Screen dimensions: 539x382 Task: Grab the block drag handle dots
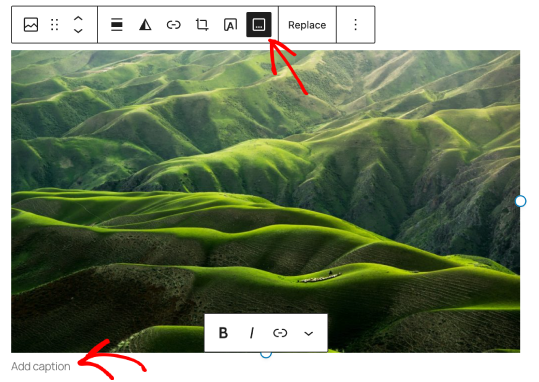coord(55,25)
